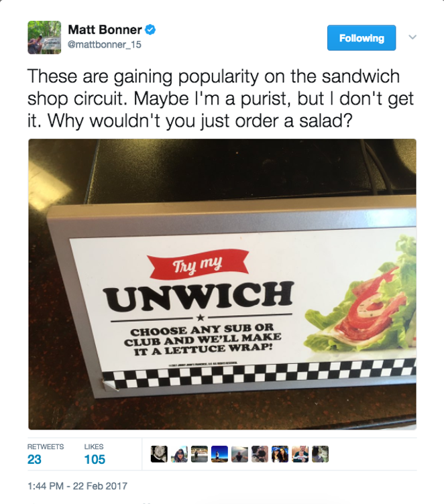This screenshot has width=444, height=504.
Task: View the 23 retweets list
Action: coord(46,454)
